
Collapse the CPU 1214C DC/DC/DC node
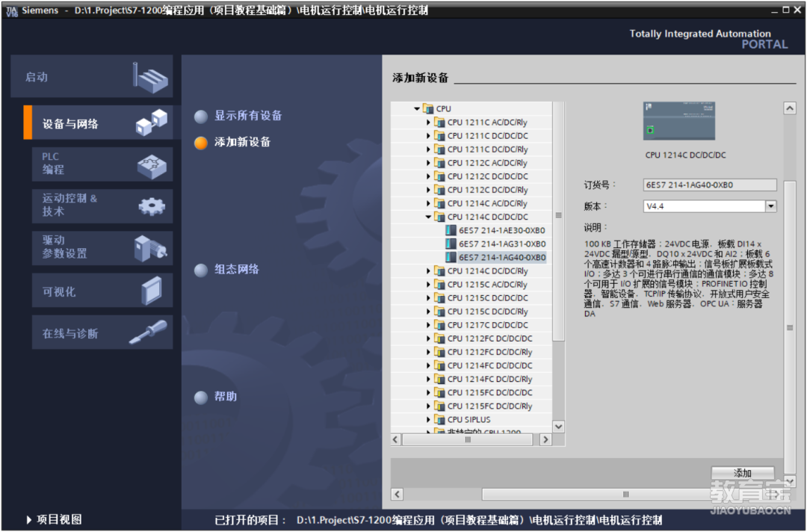pyautogui.click(x=429, y=217)
